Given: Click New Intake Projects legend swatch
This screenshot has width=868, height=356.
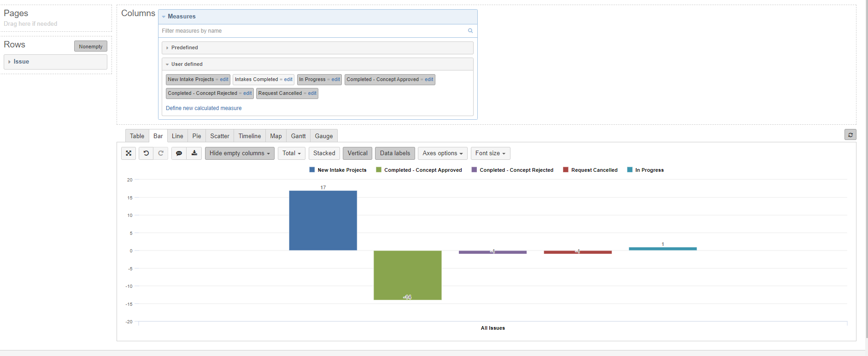Looking at the screenshot, I should [x=312, y=170].
